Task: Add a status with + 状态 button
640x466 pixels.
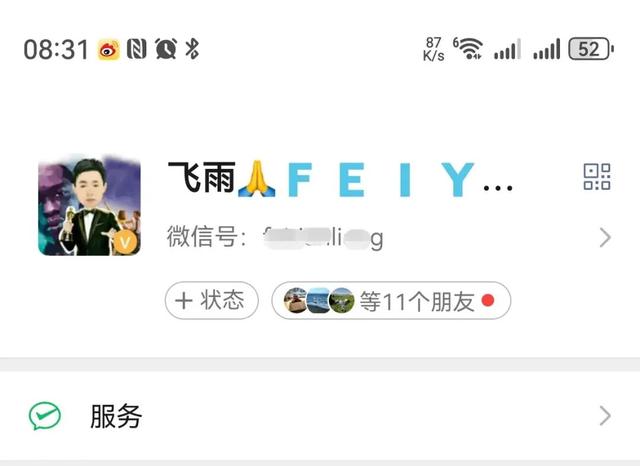Action: point(211,301)
